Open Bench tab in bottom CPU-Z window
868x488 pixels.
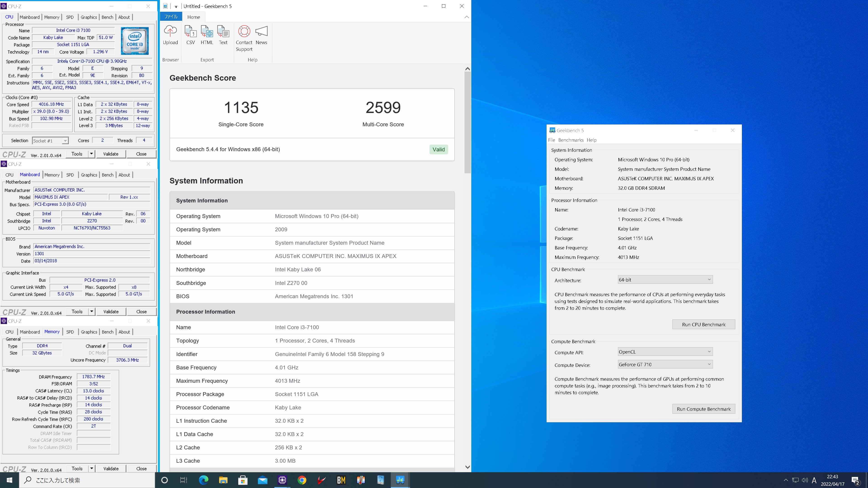pos(108,332)
